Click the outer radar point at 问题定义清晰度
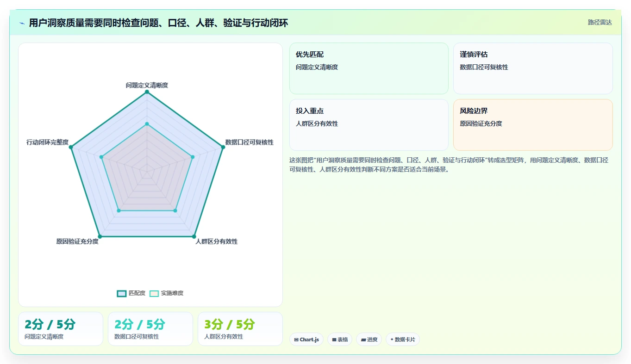The image size is (631, 364). point(147,92)
